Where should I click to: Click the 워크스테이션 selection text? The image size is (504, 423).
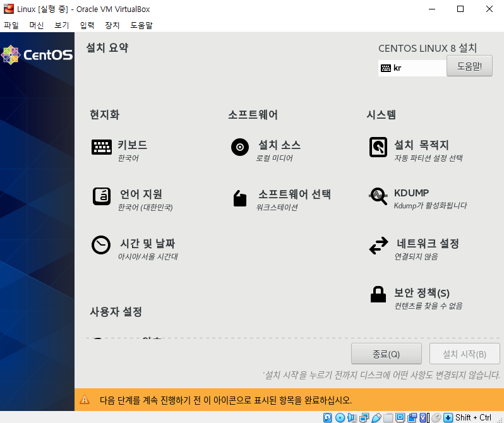pyautogui.click(x=277, y=207)
